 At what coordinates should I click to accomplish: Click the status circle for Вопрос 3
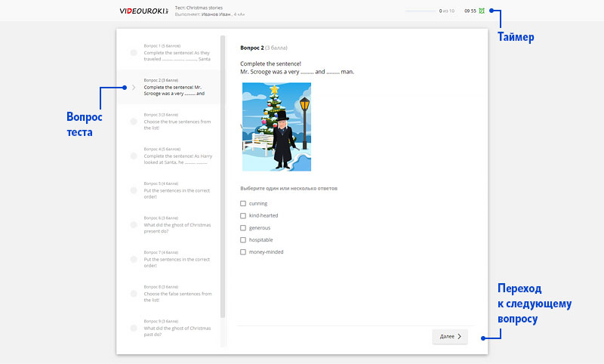pyautogui.click(x=134, y=122)
